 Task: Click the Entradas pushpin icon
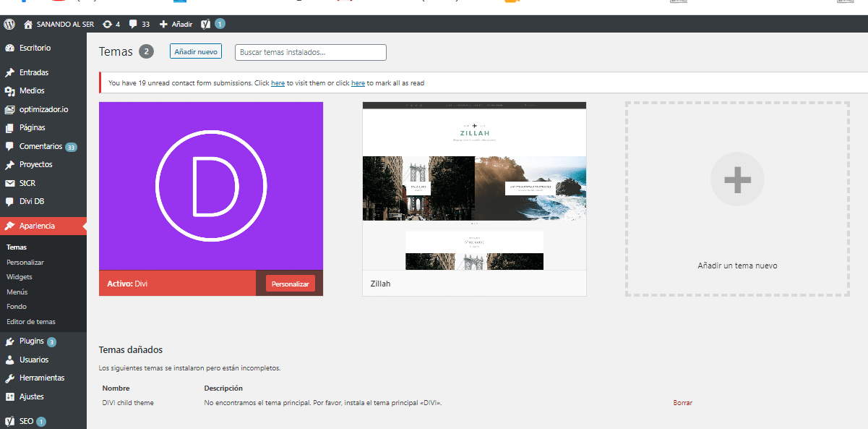click(x=9, y=72)
